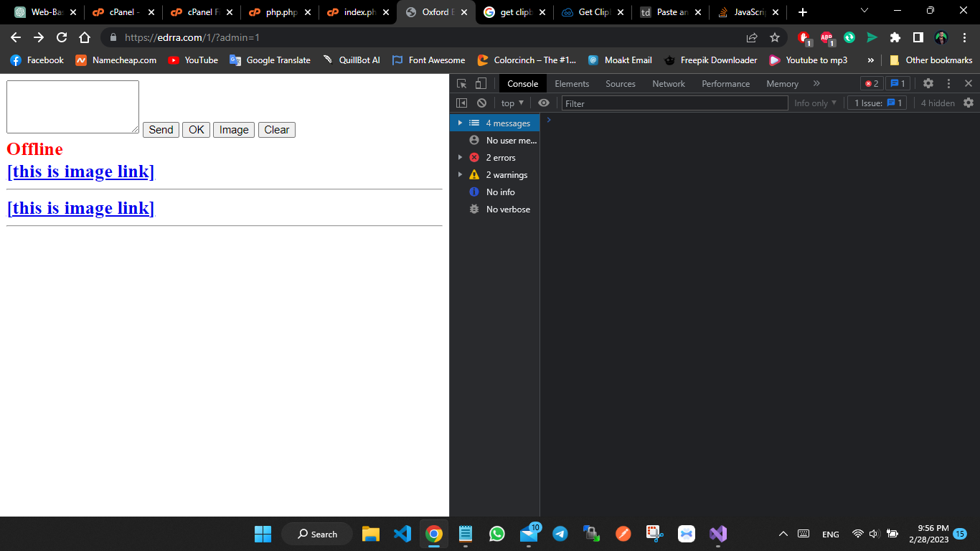
Task: Open Telegram from the taskbar
Action: click(x=560, y=534)
